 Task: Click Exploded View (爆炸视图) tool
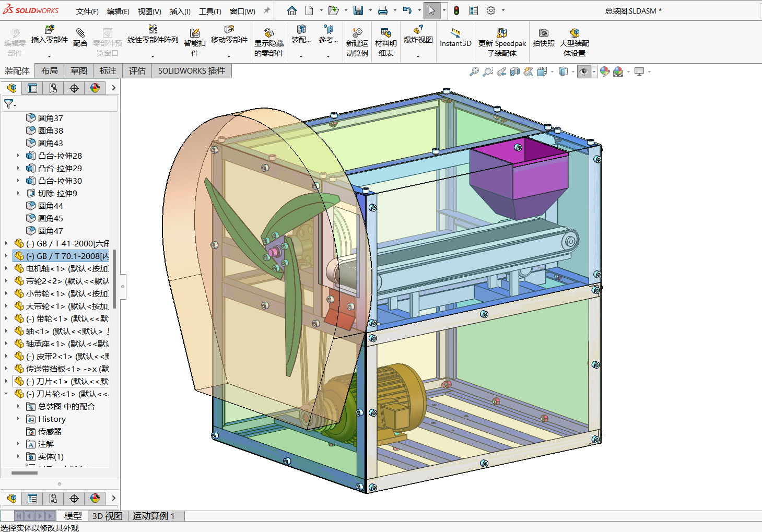pyautogui.click(x=418, y=34)
